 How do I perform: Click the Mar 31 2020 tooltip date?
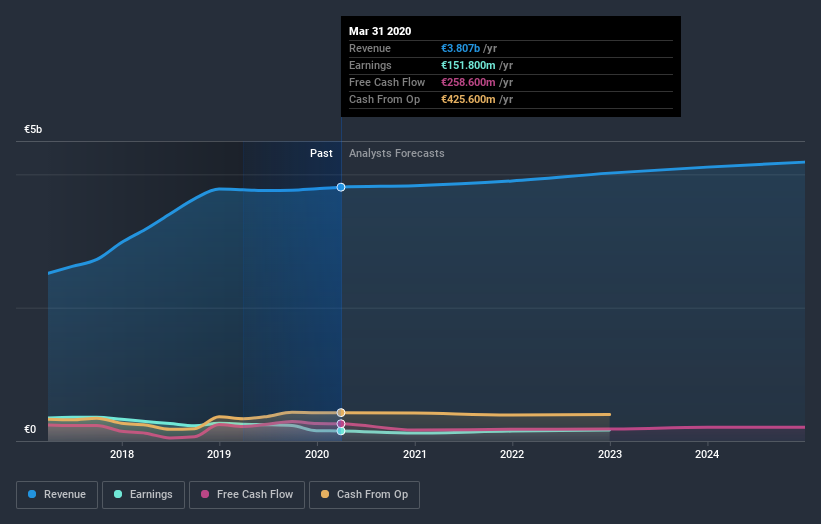(380, 31)
